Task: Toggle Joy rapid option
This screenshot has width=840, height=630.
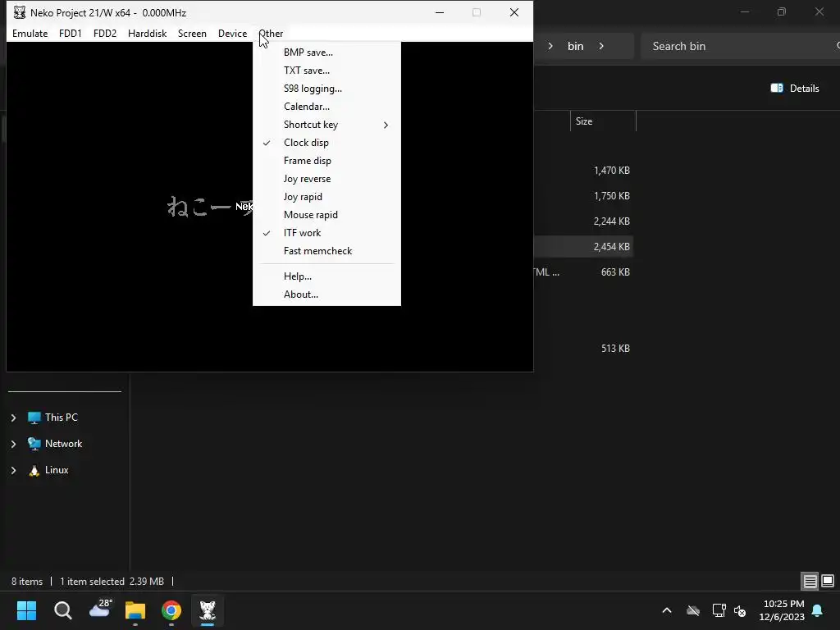Action: point(326,197)
